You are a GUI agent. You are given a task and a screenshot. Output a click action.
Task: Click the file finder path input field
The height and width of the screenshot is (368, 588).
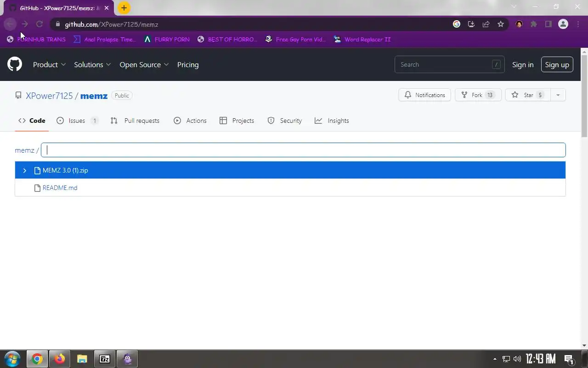tap(303, 150)
